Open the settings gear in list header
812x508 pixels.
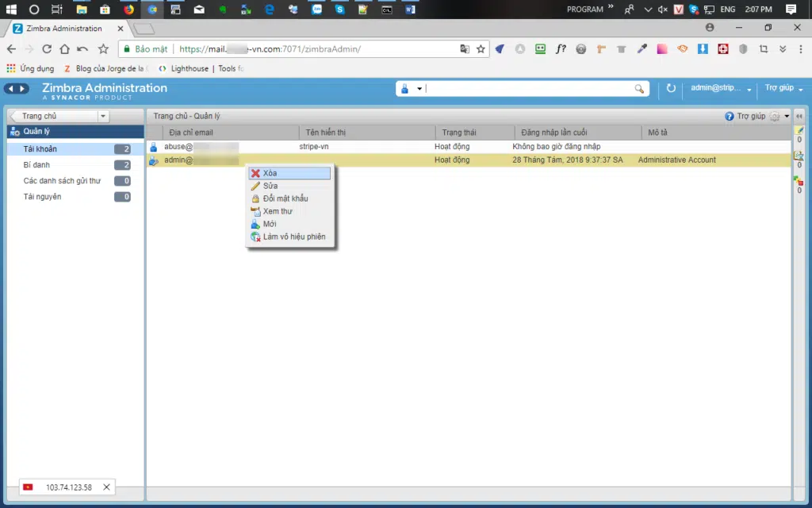tap(775, 116)
